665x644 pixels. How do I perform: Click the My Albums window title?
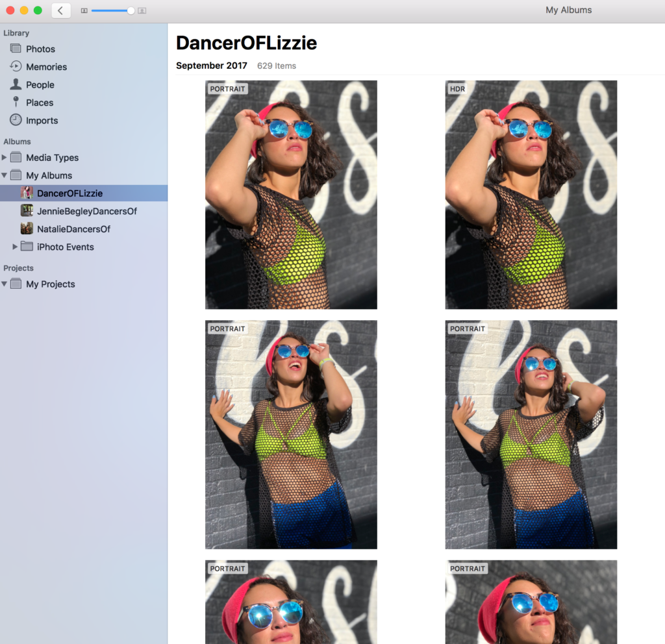568,10
